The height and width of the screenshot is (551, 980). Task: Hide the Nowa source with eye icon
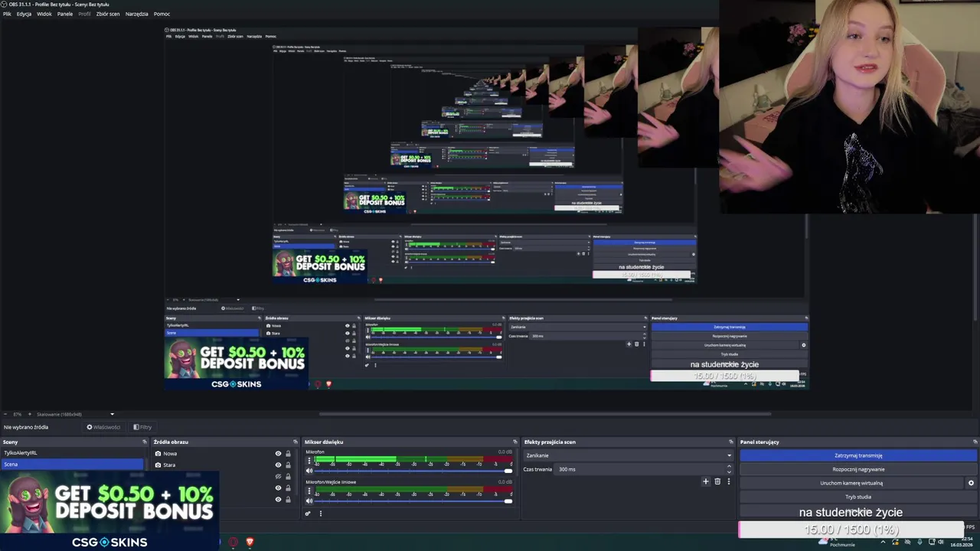(x=278, y=453)
